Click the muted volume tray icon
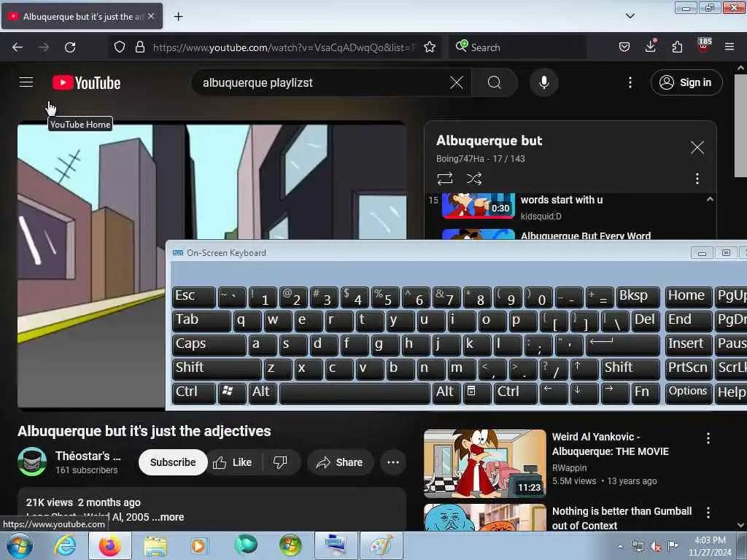This screenshot has height=560, width=747. (x=656, y=547)
